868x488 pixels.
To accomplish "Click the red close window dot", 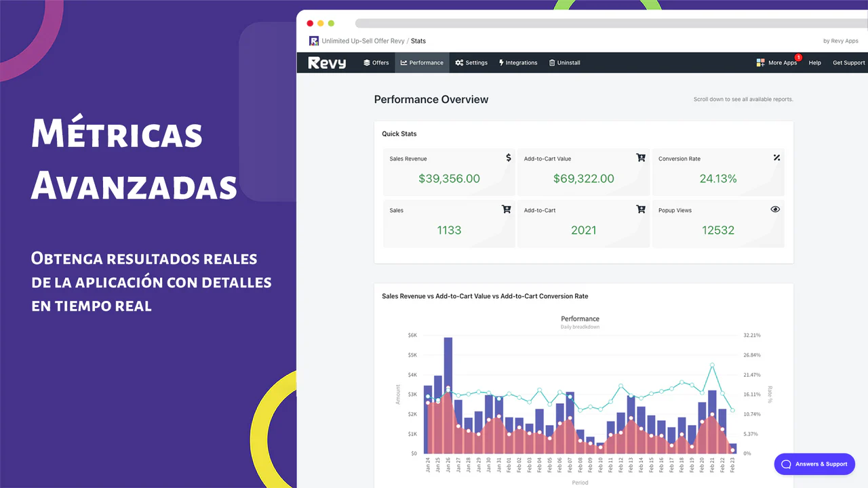I will [x=310, y=23].
